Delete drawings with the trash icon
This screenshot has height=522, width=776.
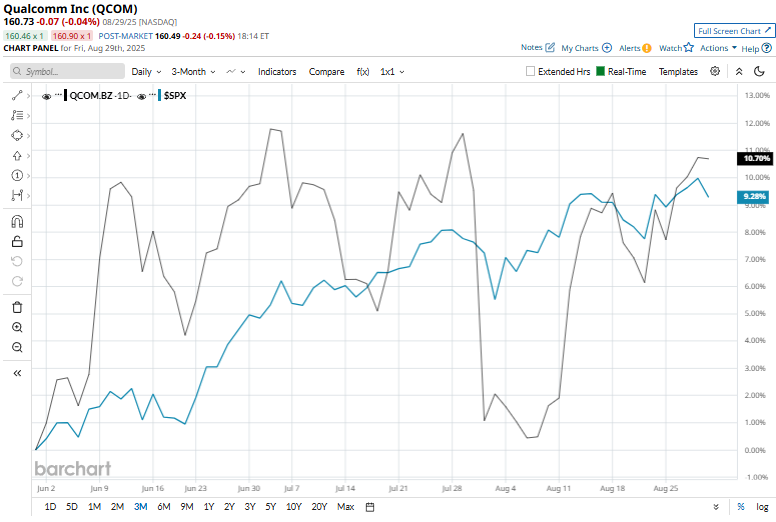tap(17, 307)
